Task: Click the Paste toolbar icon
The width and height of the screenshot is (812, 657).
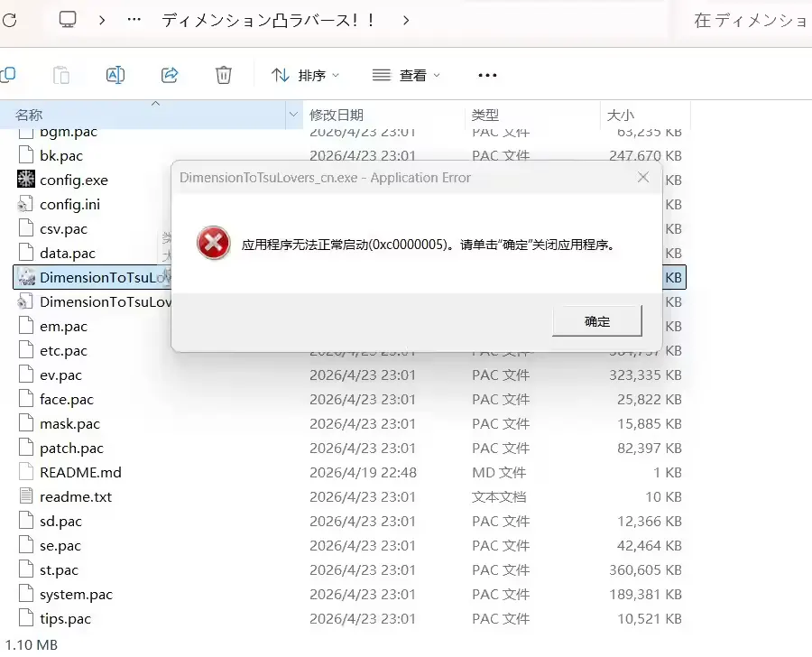Action: coord(61,75)
